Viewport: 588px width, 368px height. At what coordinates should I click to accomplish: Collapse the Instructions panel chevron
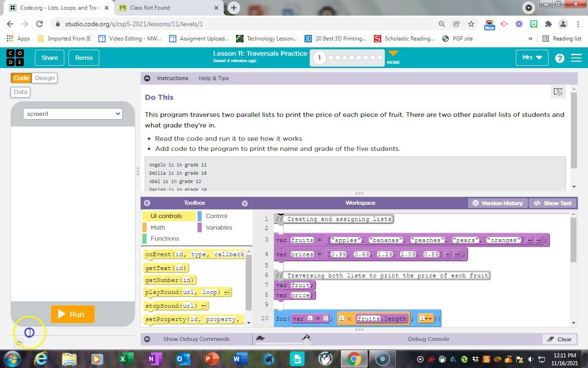pos(147,78)
